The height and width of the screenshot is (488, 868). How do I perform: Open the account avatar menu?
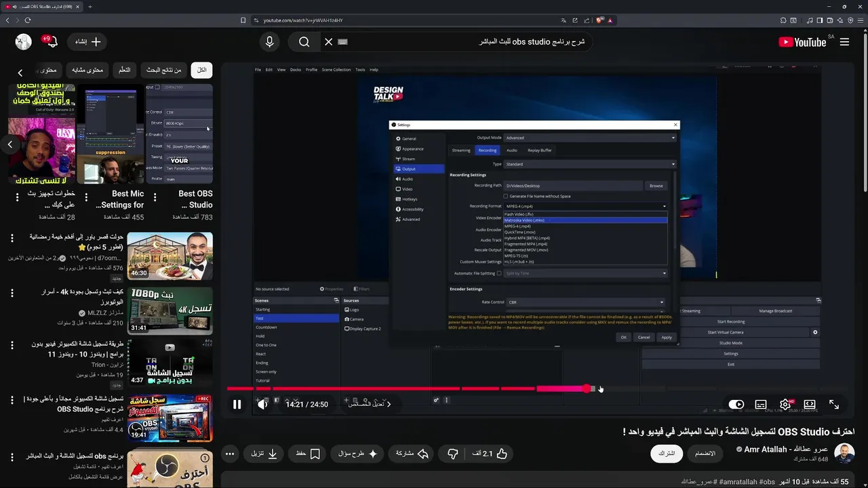(x=24, y=42)
